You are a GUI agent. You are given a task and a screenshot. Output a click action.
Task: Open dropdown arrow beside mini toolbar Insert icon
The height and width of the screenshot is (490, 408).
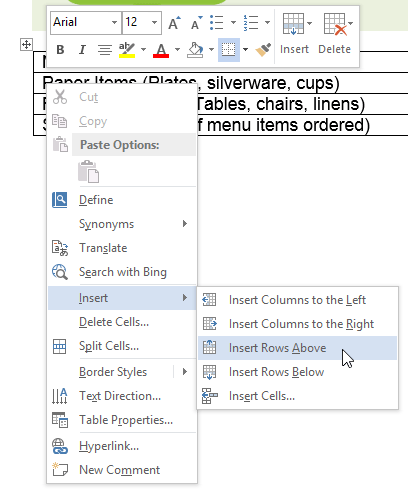coord(309,23)
